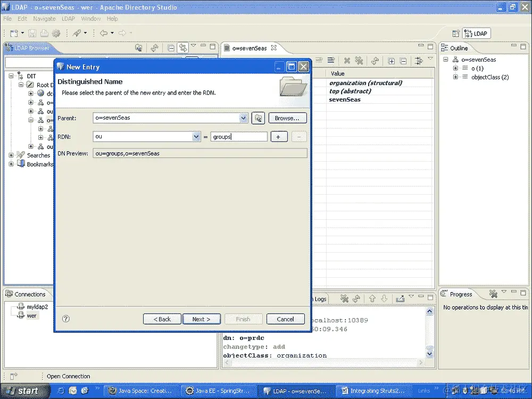Click the gear icon in main toolbar
This screenshot has width=532, height=399.
56,33
